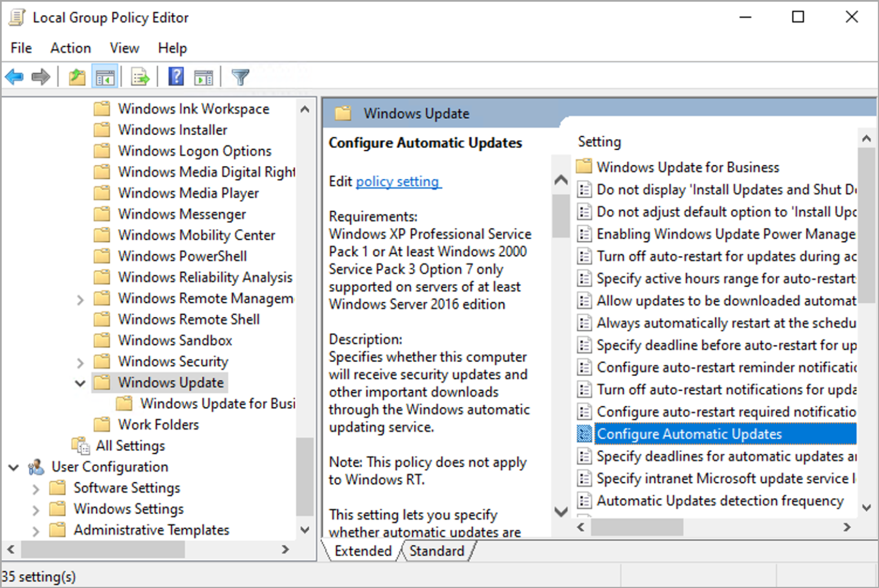Open the View menu
The width and height of the screenshot is (879, 588).
(x=125, y=48)
